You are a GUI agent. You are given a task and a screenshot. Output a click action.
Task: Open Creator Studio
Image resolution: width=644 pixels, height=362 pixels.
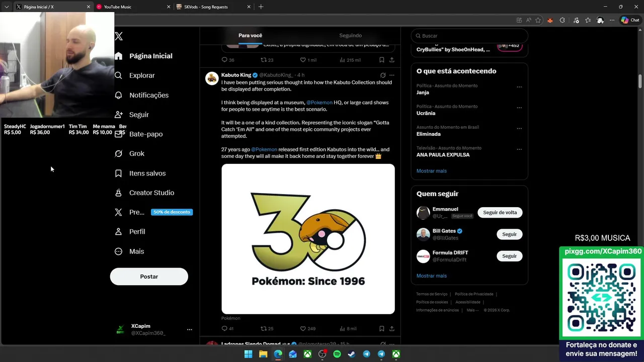pos(144,193)
